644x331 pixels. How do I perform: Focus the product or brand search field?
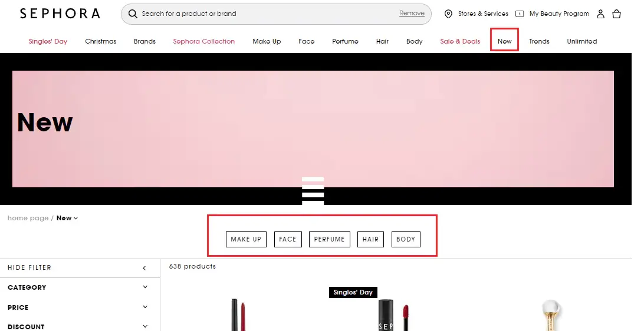(x=265, y=14)
